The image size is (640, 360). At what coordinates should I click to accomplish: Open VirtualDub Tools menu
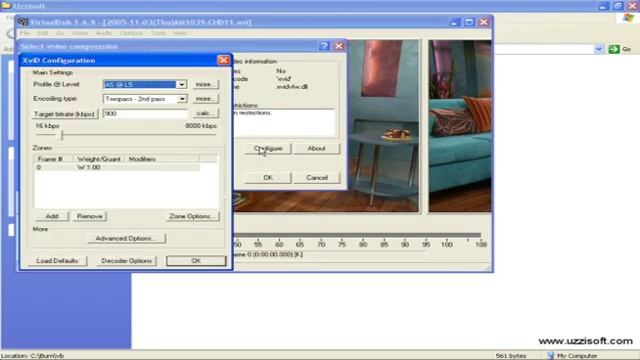click(158, 33)
